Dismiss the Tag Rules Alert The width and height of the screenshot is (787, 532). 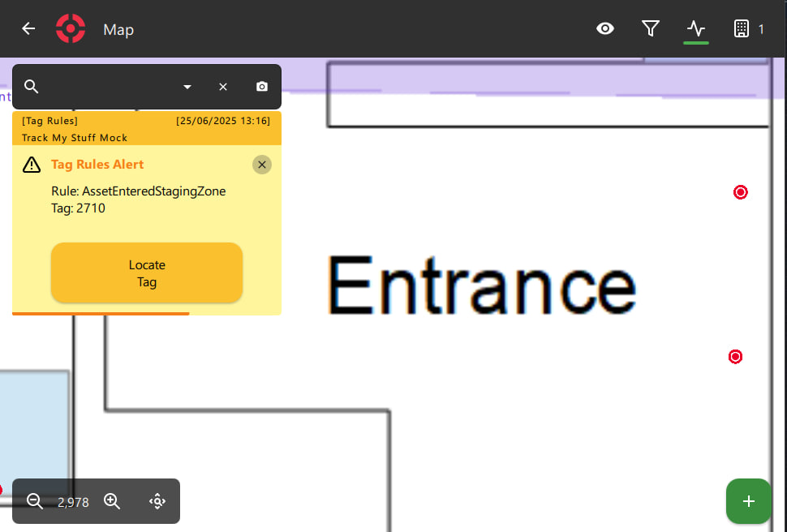(x=262, y=165)
